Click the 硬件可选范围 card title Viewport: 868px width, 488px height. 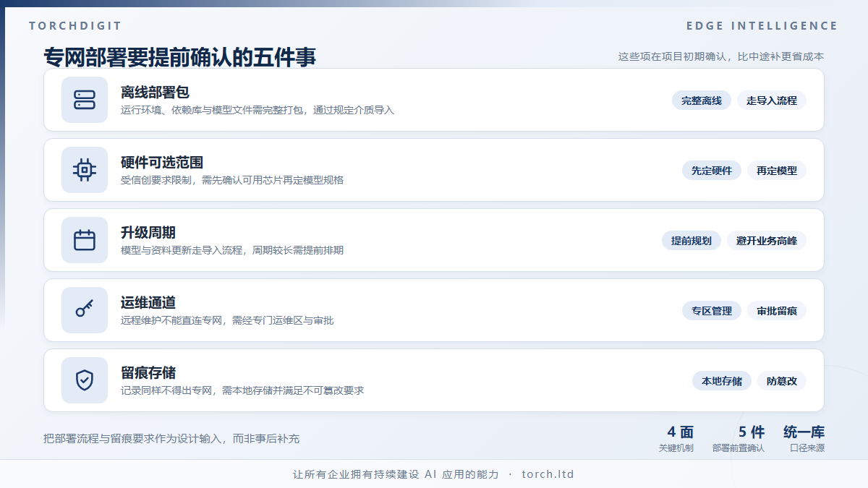point(162,163)
